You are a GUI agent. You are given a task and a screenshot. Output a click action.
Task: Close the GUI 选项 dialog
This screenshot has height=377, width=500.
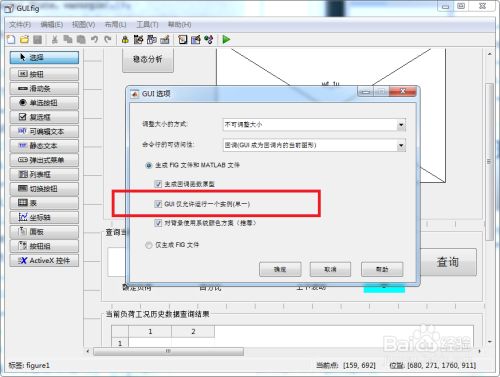pos(403,91)
